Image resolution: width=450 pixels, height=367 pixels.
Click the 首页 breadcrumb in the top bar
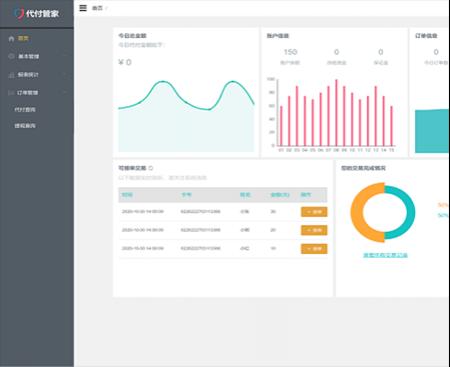[97, 8]
